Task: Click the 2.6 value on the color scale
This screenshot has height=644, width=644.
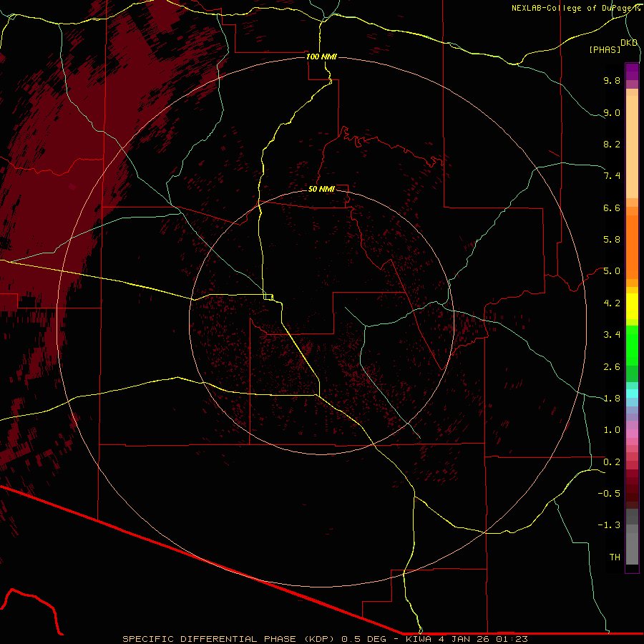Action: [x=612, y=367]
